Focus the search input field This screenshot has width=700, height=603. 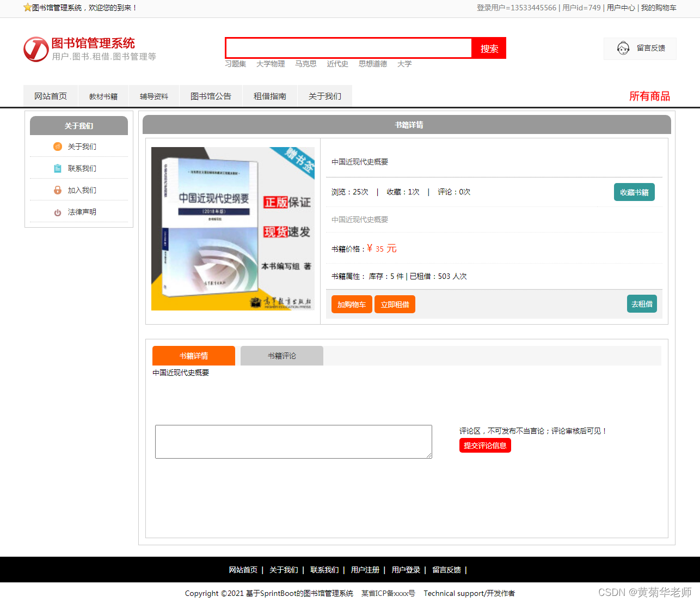(348, 48)
